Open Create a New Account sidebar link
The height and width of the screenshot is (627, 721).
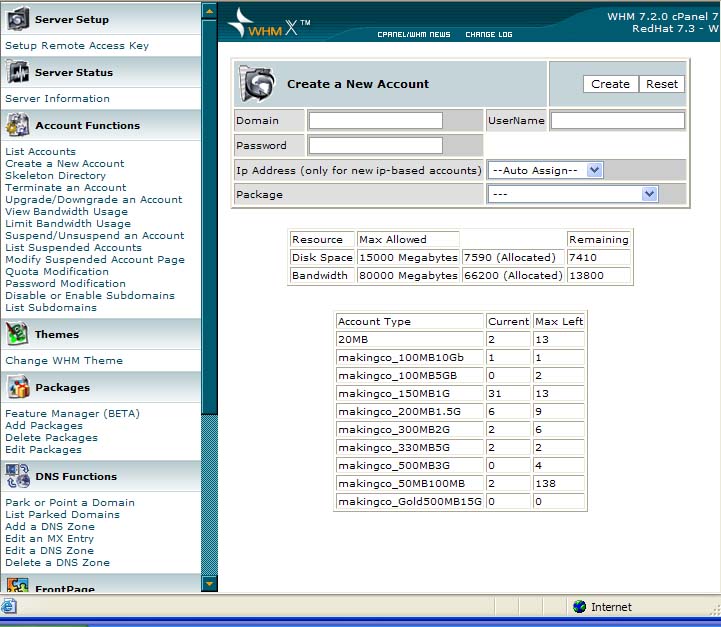(x=65, y=163)
